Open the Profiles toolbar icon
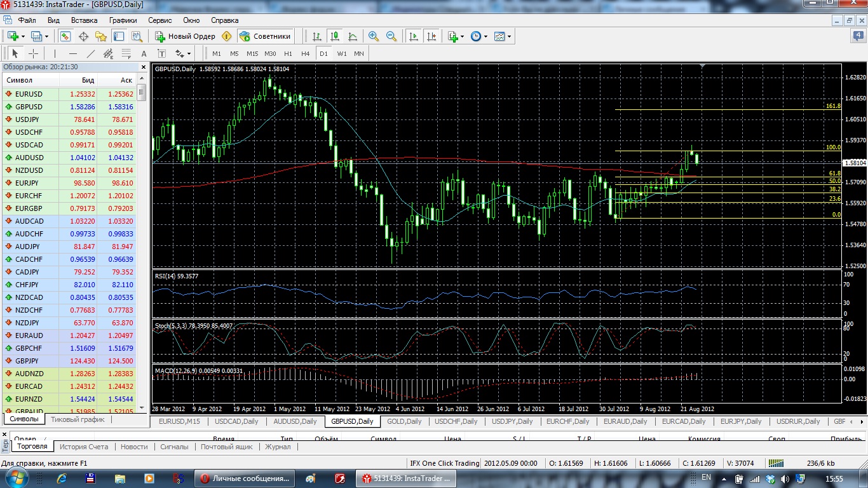 pos(36,36)
